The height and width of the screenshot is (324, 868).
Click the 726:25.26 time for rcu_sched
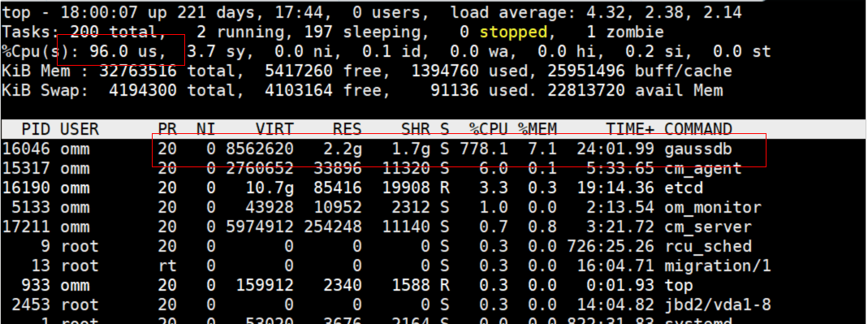click(610, 247)
